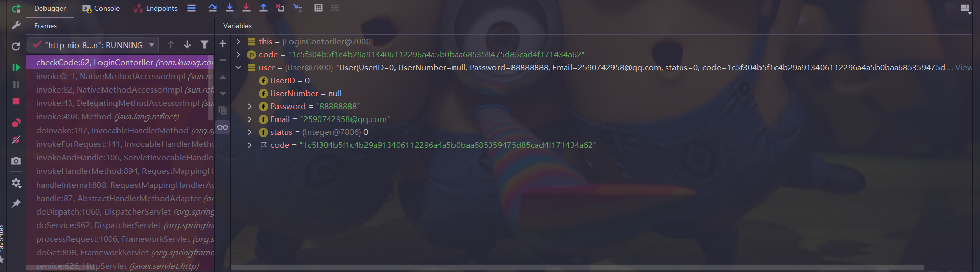The height and width of the screenshot is (272, 980).
Task: Click the Step Out icon
Action: tap(264, 8)
